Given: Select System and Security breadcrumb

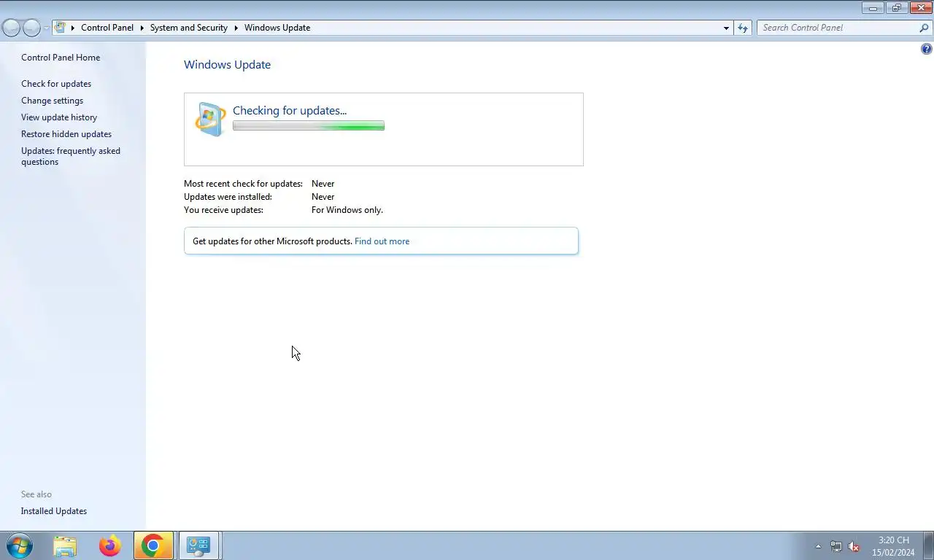Looking at the screenshot, I should click(x=189, y=28).
